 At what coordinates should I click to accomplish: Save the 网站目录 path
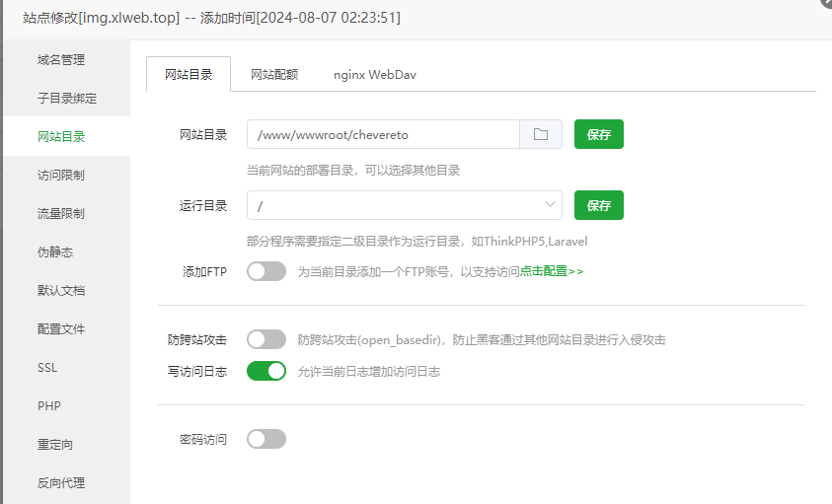click(x=598, y=135)
